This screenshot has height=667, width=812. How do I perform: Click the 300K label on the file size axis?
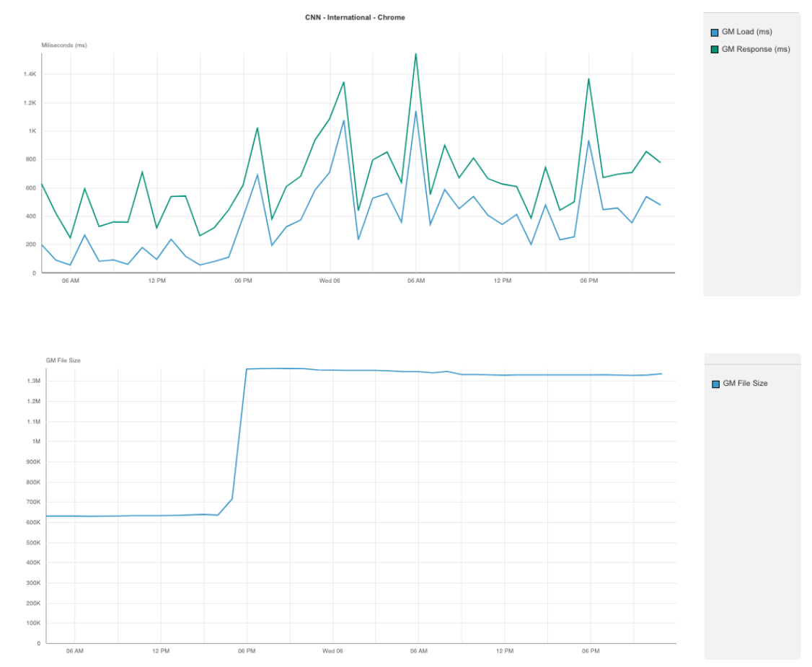[33, 583]
